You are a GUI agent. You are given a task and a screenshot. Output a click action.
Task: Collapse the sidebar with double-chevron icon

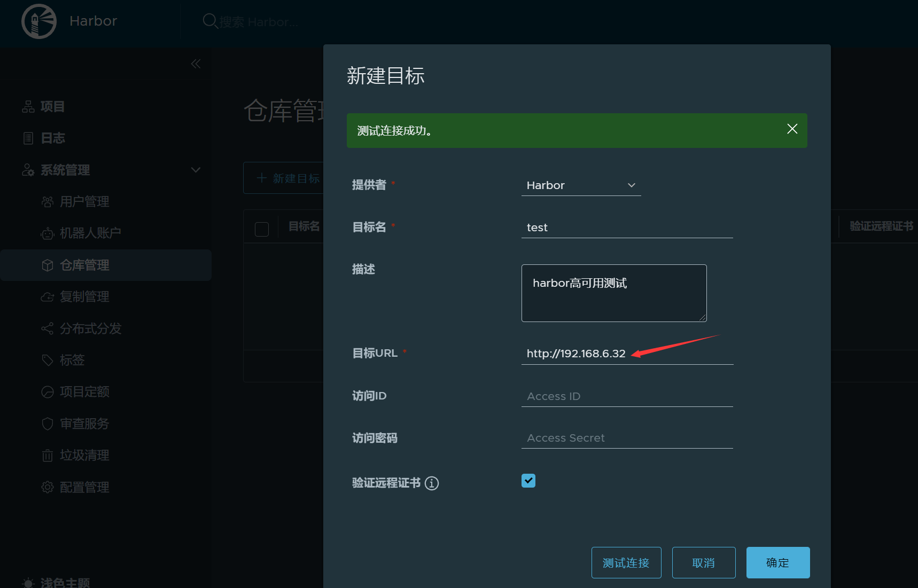coord(196,64)
